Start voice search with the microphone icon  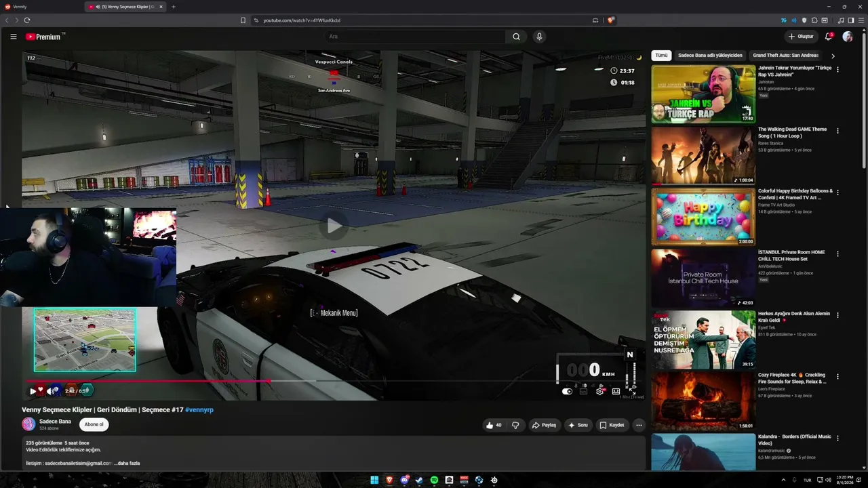tap(539, 37)
